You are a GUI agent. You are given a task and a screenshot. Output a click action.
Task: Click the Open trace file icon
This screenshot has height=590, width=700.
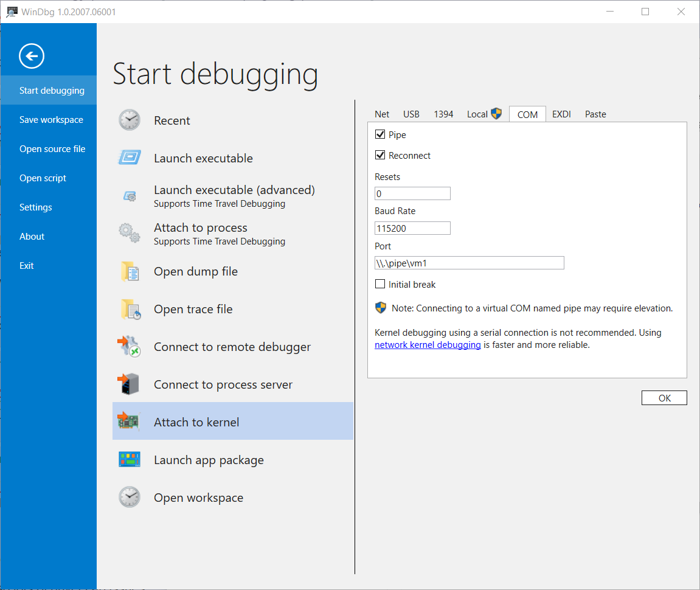click(x=130, y=309)
